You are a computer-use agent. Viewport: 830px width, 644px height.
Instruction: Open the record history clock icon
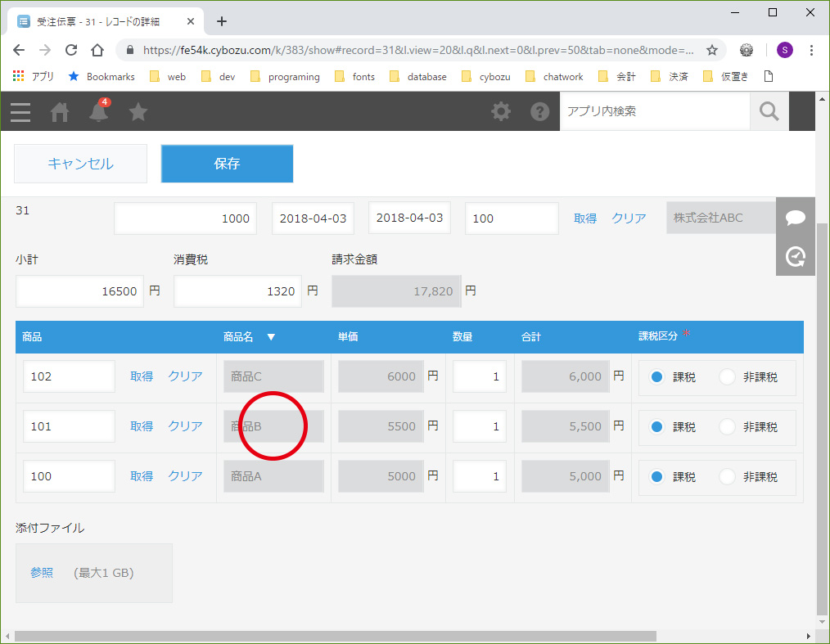click(795, 257)
